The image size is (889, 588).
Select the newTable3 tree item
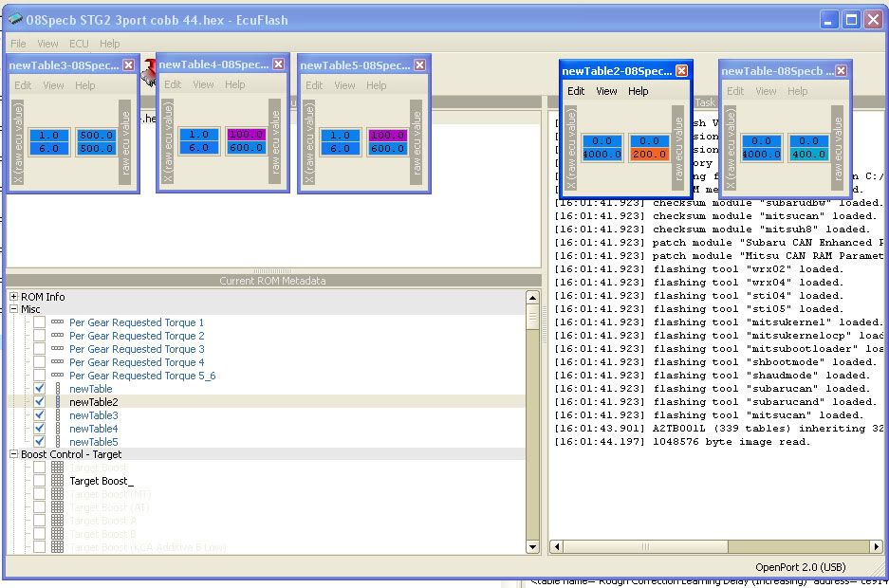click(x=94, y=415)
